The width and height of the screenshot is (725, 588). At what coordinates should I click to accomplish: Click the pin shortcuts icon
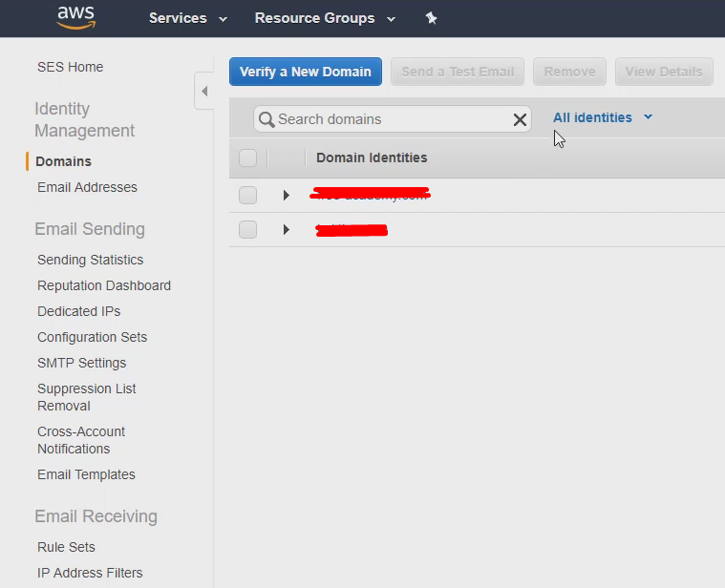(x=431, y=18)
